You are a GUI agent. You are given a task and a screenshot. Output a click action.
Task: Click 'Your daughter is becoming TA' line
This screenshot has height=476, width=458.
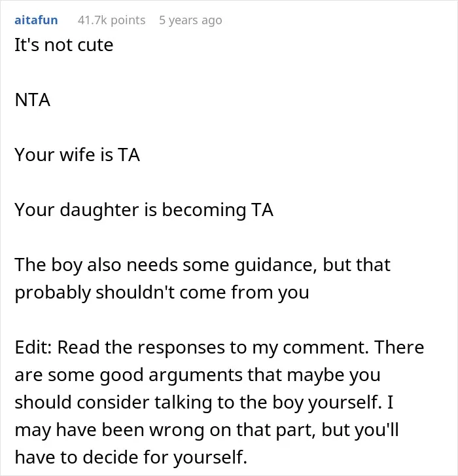[144, 210]
